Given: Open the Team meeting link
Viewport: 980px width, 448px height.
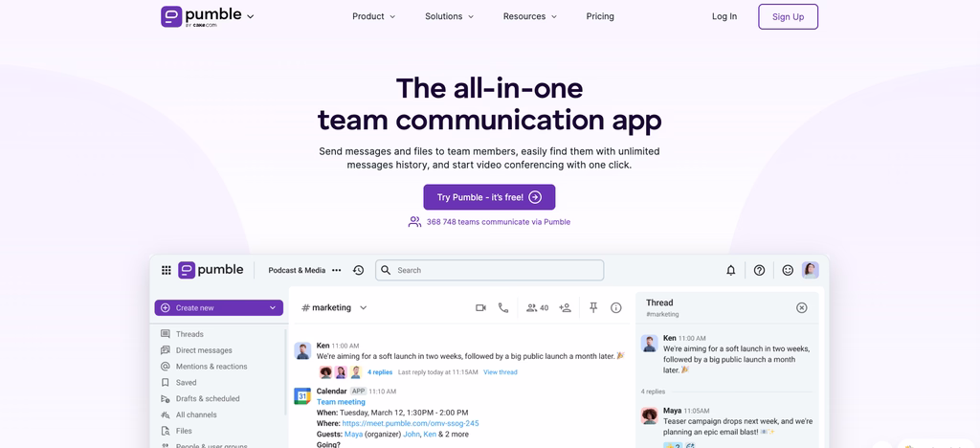Looking at the screenshot, I should click(342, 402).
